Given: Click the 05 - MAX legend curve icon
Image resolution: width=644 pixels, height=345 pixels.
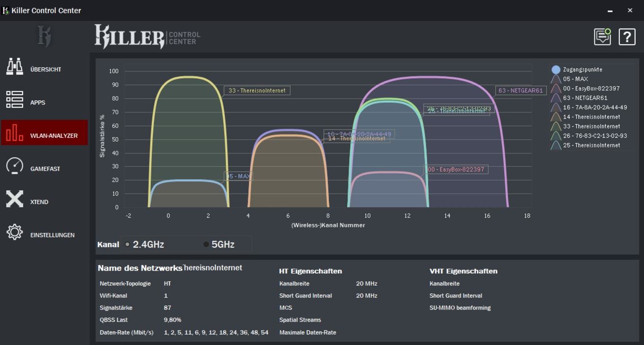Looking at the screenshot, I should pos(556,79).
